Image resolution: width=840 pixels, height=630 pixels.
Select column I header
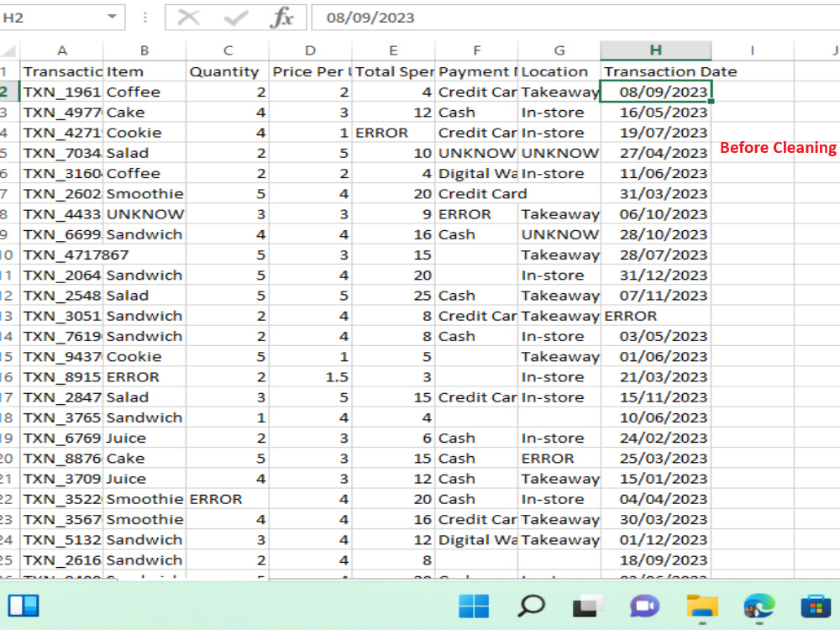[x=753, y=51]
